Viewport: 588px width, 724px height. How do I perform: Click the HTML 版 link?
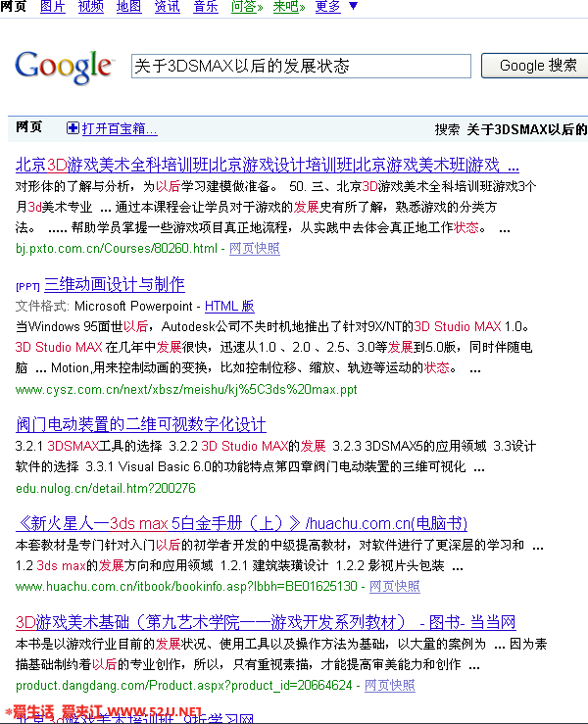229,306
